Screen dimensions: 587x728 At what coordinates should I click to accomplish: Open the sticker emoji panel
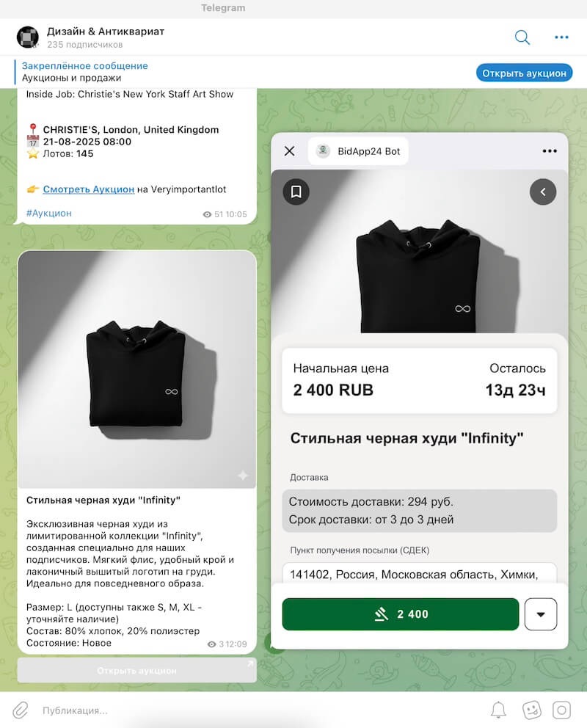coord(531,710)
